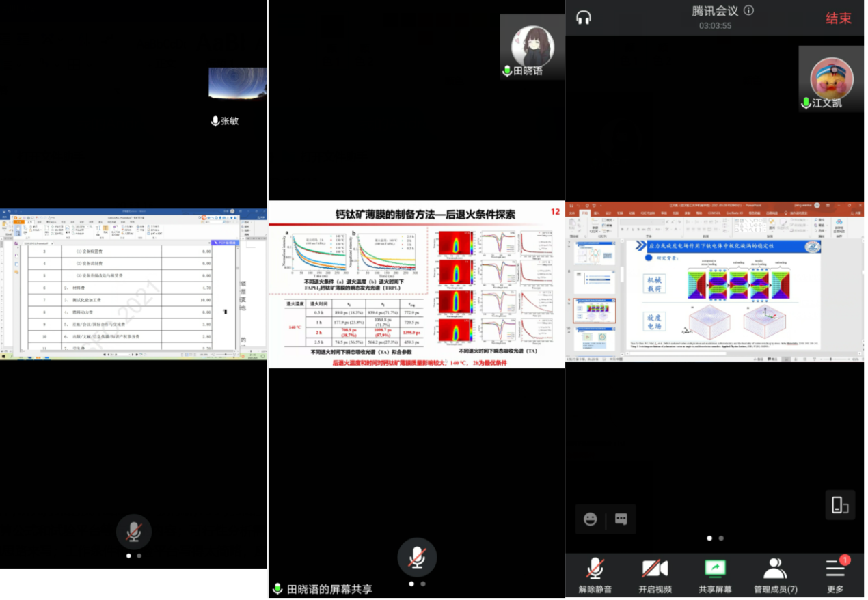Tap the switch screen orientation icon

point(839,505)
